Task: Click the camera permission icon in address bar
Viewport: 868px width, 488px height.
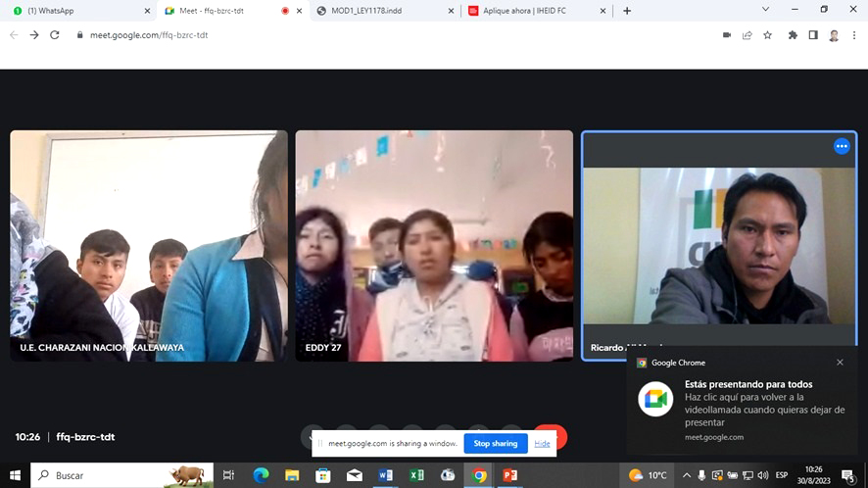Action: point(727,35)
